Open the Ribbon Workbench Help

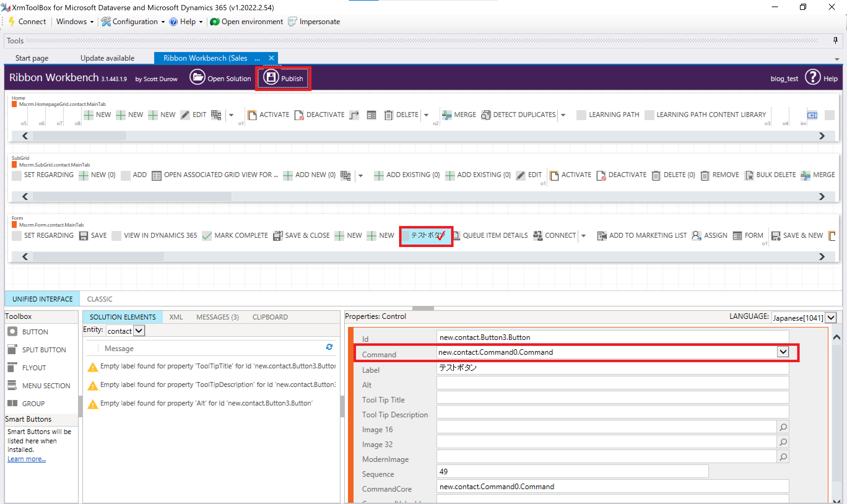click(822, 78)
